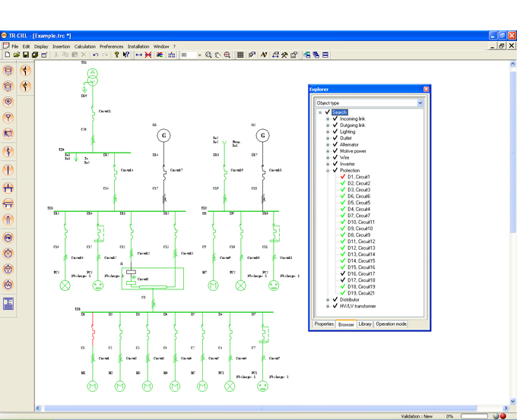Select the crossed-circle lighting palette tool
Screen dimensions: 517x420
pyautogui.click(x=8, y=254)
